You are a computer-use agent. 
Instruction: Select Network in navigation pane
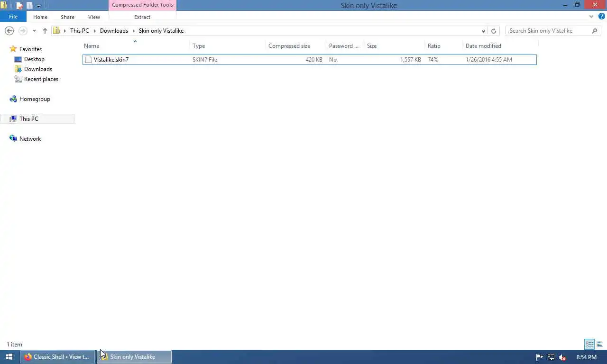point(30,139)
